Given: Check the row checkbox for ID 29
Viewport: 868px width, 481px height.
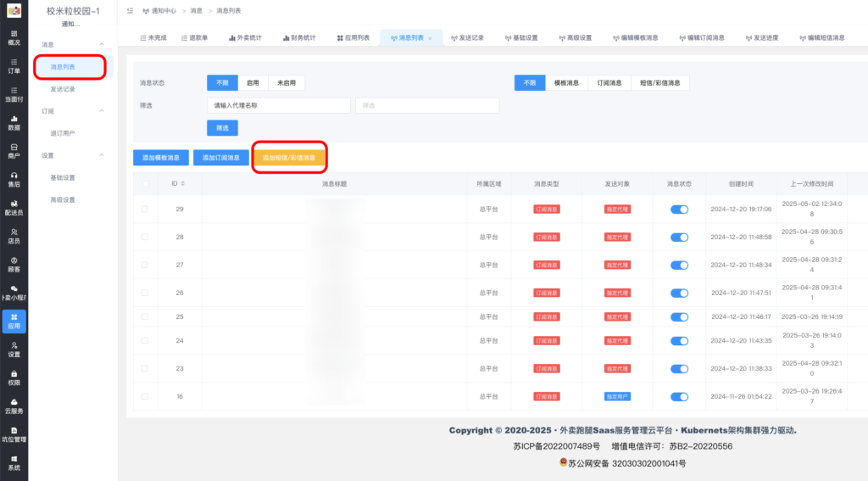Looking at the screenshot, I should point(144,209).
